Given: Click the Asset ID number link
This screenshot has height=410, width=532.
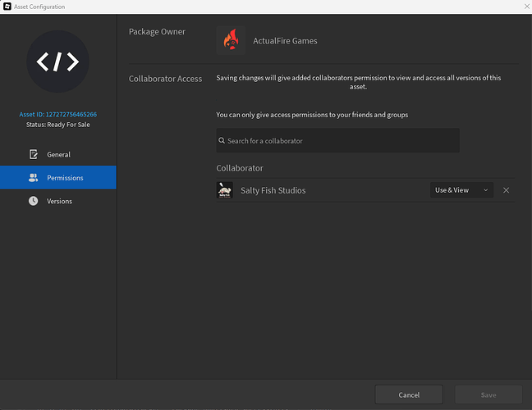Looking at the screenshot, I should 57,114.
